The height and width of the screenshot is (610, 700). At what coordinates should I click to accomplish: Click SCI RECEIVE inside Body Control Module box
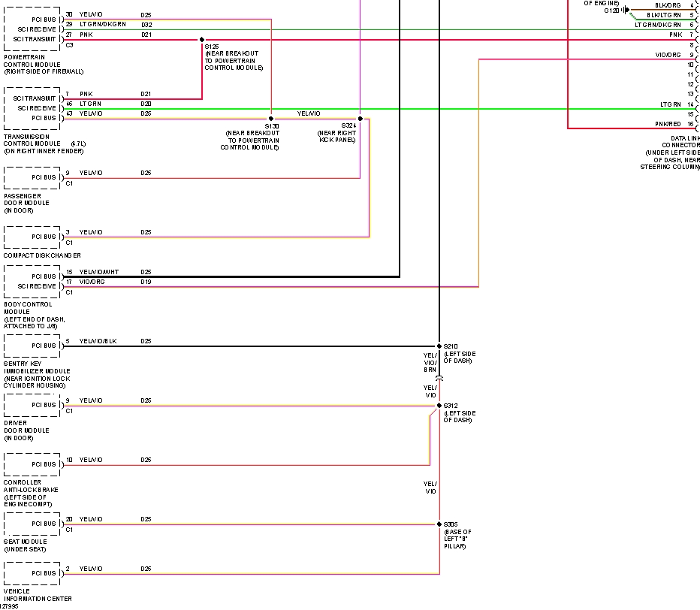[37, 286]
